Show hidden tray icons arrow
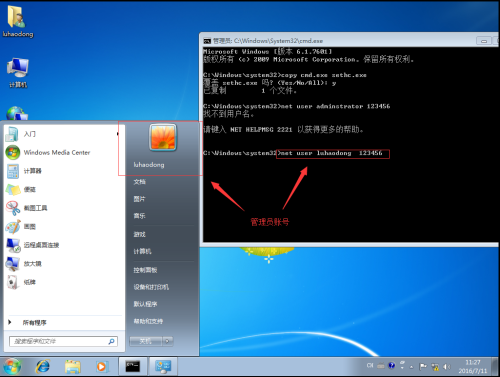The width and height of the screenshot is (500, 377). pyautogui.click(x=411, y=367)
